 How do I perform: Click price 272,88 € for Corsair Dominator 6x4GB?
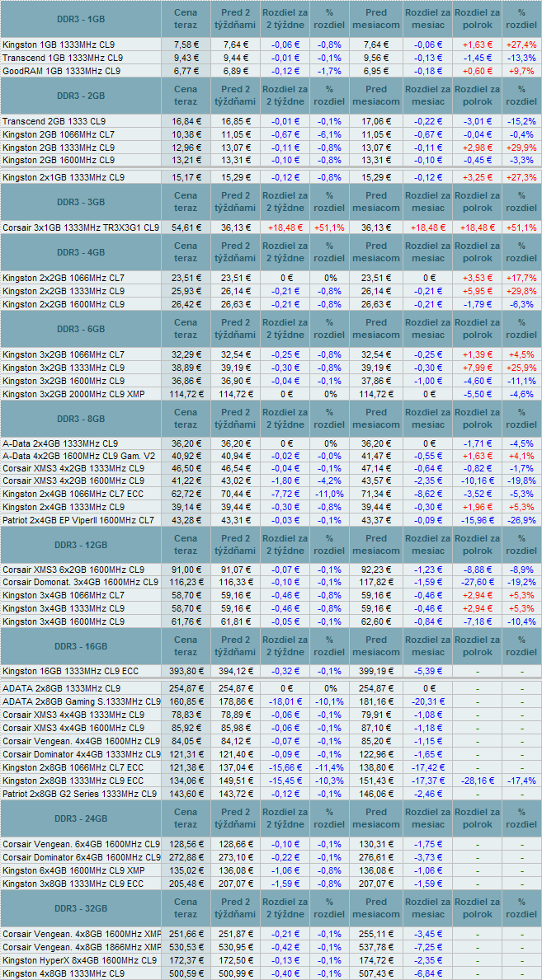click(x=186, y=856)
